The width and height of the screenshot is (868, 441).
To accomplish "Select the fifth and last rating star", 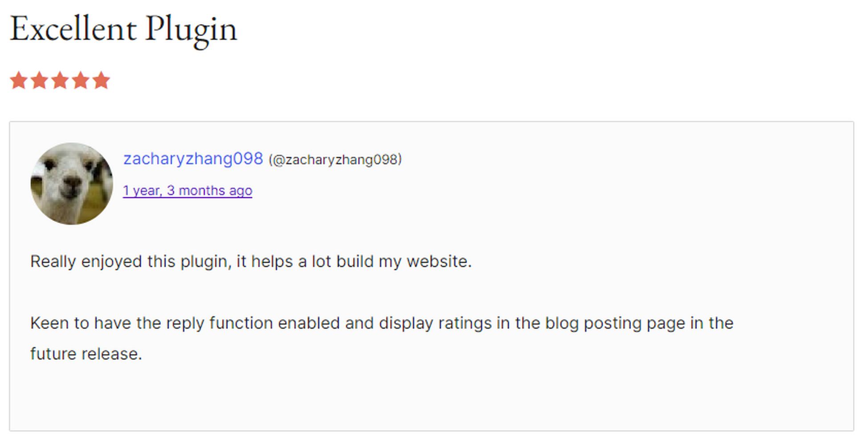I will pos(101,81).
